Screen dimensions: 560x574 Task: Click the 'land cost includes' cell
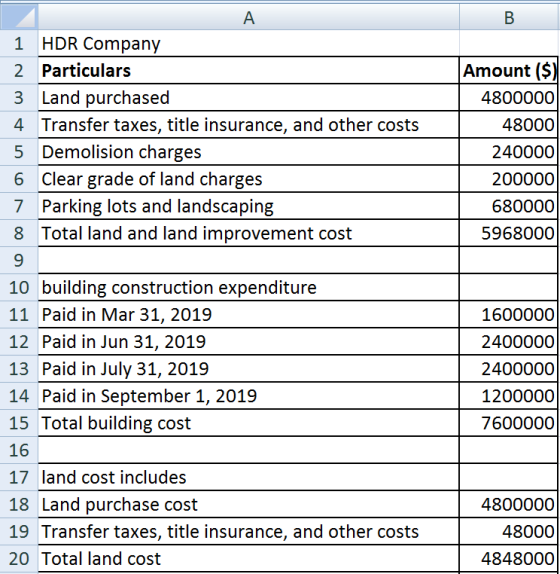click(x=249, y=477)
